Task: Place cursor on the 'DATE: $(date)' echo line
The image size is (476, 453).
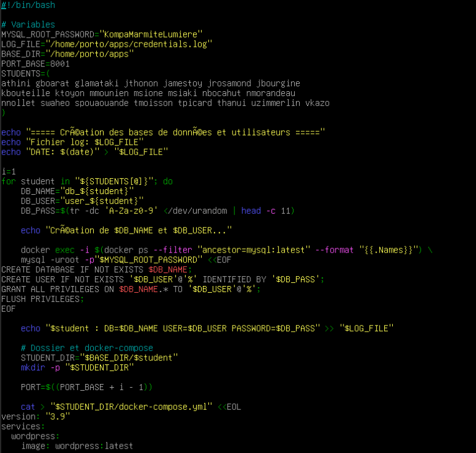Action: coord(83,152)
